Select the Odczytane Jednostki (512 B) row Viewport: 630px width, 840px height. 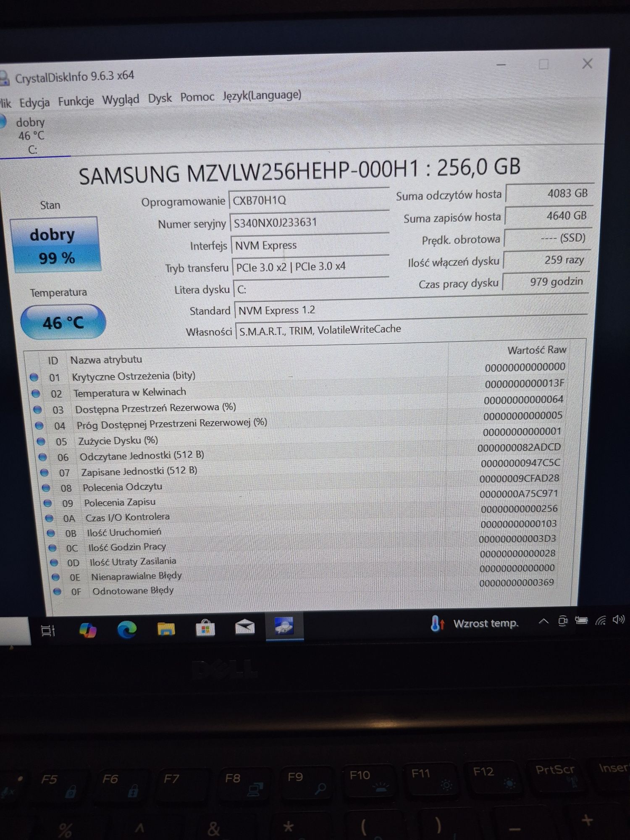pyautogui.click(x=300, y=452)
